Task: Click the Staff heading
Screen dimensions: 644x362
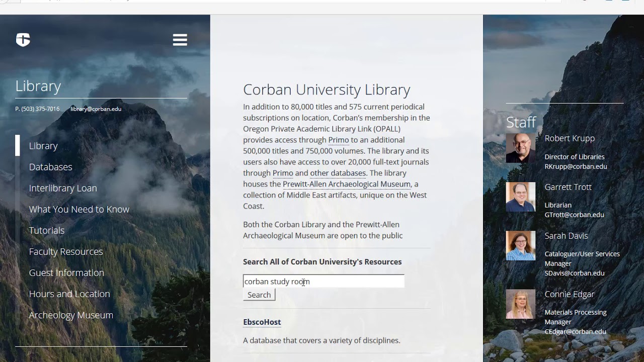Action: 521,122
